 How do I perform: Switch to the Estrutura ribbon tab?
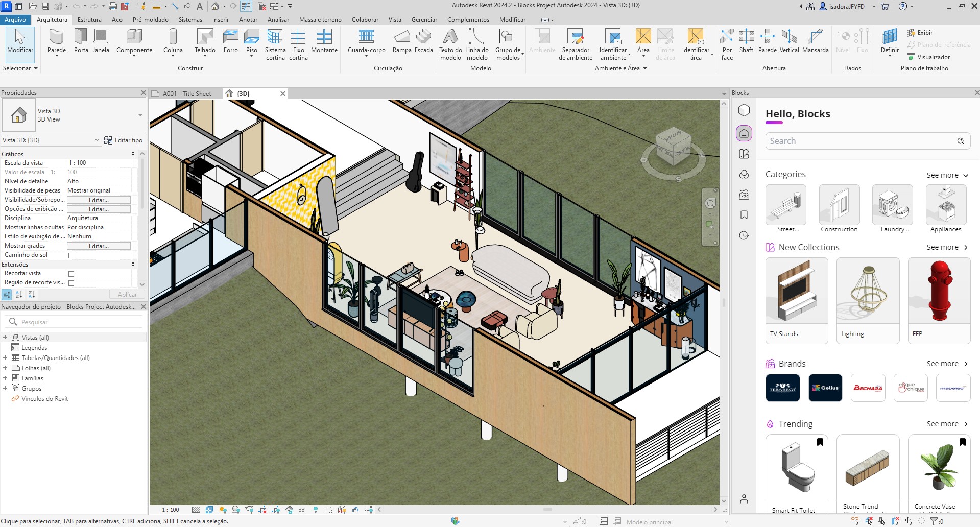click(x=89, y=20)
